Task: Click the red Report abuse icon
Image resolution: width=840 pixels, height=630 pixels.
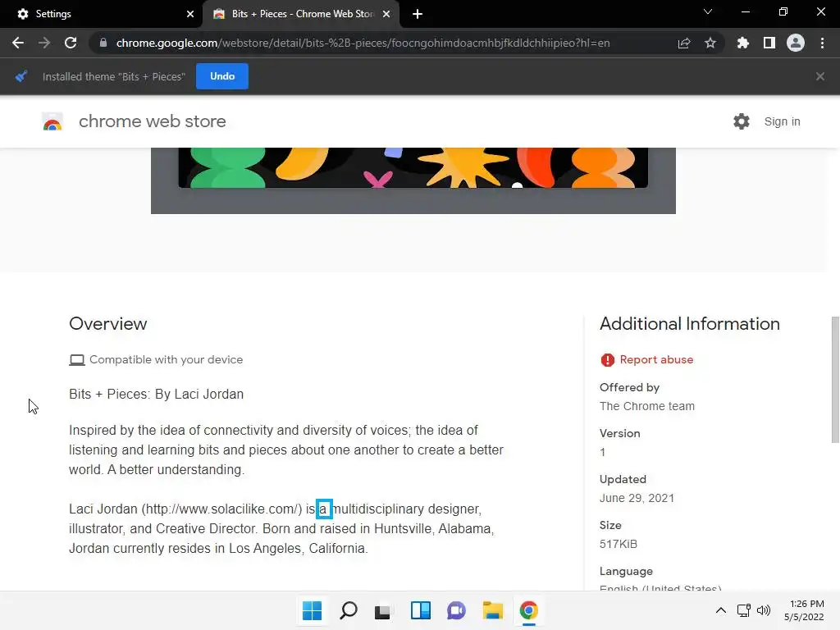Action: pyautogui.click(x=608, y=360)
